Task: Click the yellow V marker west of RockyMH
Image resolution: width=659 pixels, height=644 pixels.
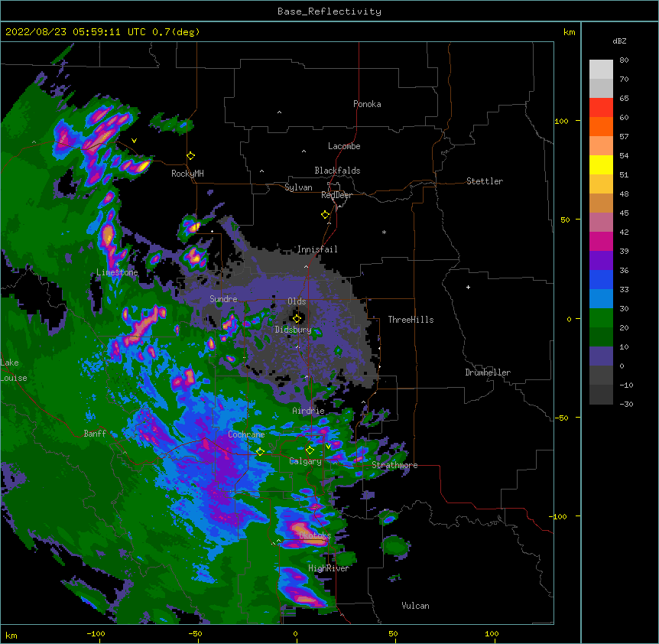Action: click(x=134, y=141)
